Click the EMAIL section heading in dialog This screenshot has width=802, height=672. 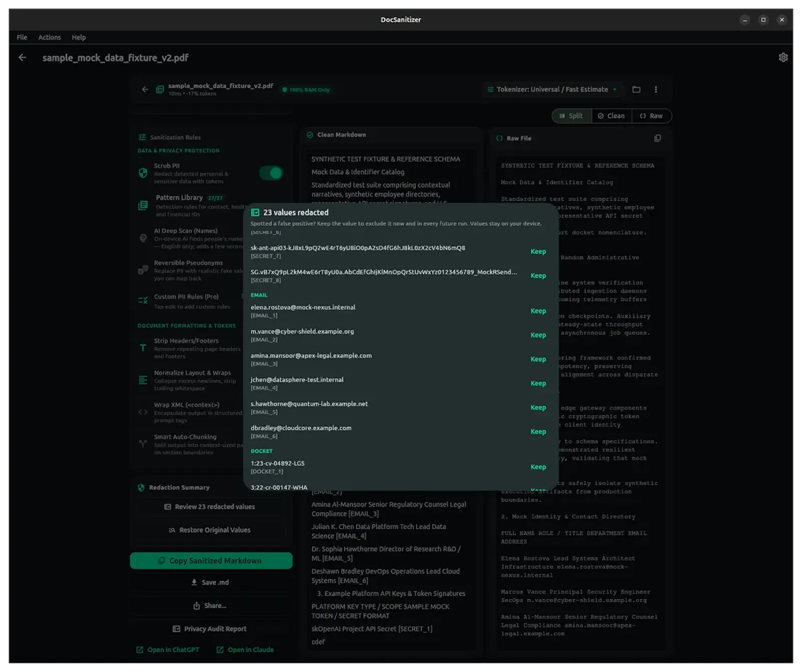(x=259, y=295)
